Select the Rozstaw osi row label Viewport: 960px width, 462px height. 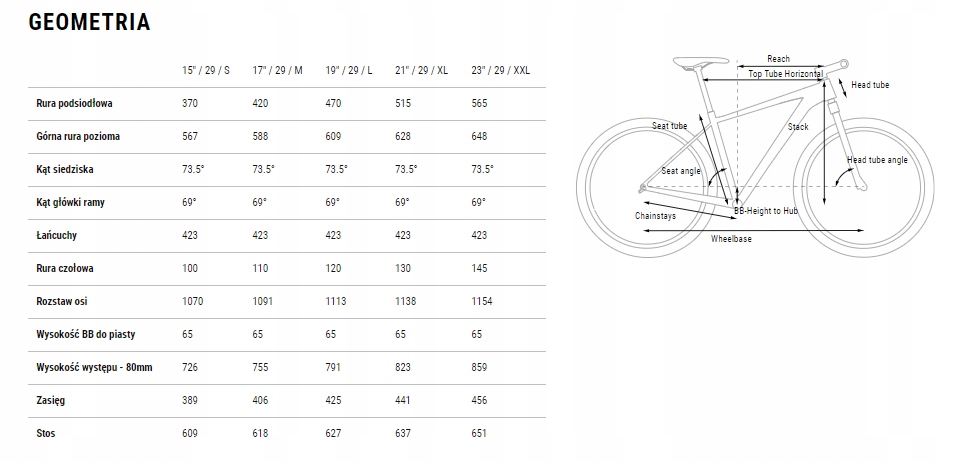point(61,301)
